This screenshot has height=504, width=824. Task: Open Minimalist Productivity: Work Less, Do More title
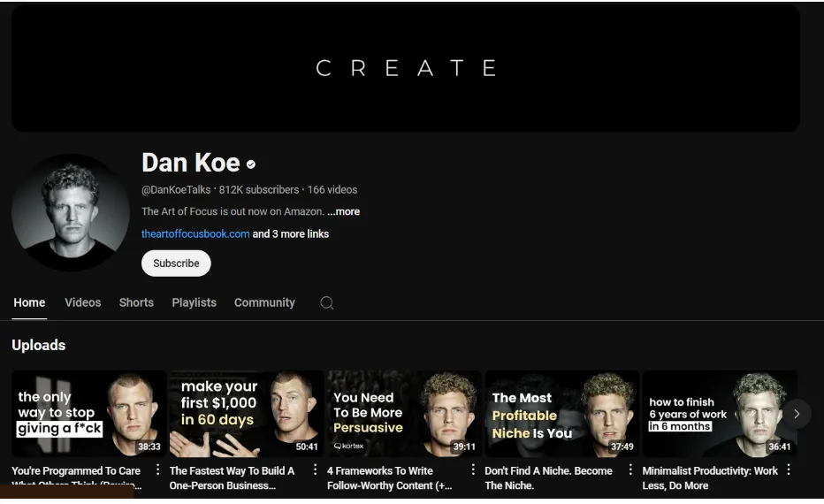[x=710, y=478]
